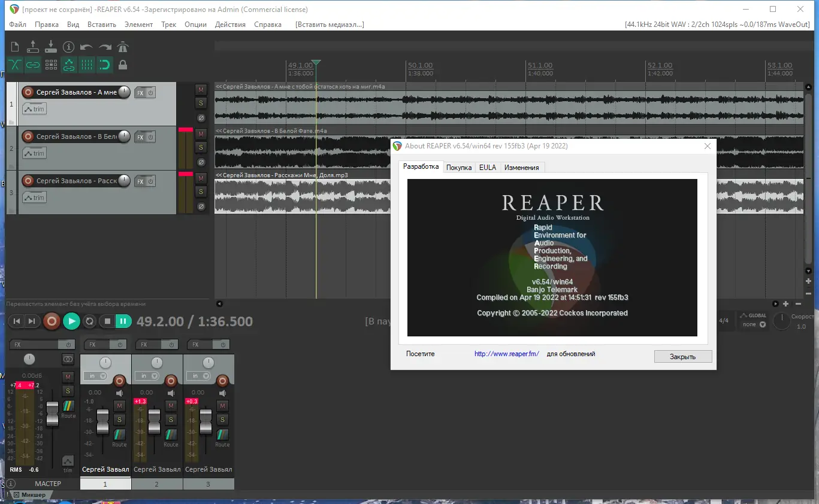The width and height of the screenshot is (819, 504).
Task: Click the playback rate Скорость knob
Action: (781, 321)
